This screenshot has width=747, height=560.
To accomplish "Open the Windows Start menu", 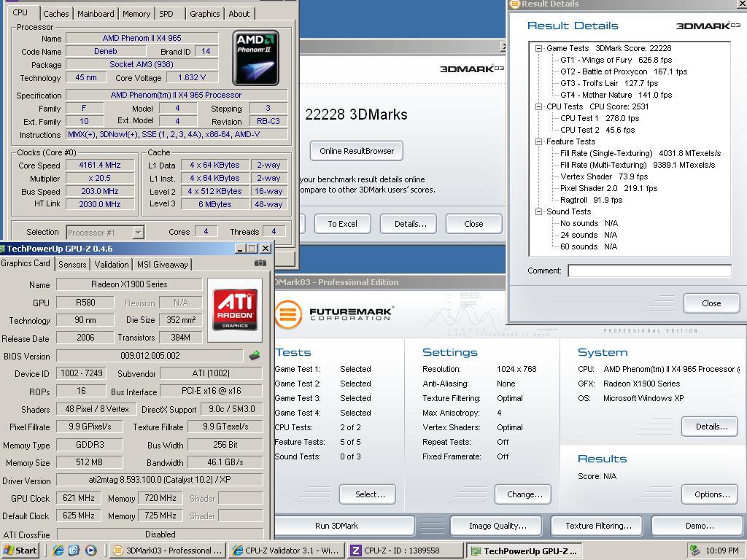I will (x=20, y=551).
